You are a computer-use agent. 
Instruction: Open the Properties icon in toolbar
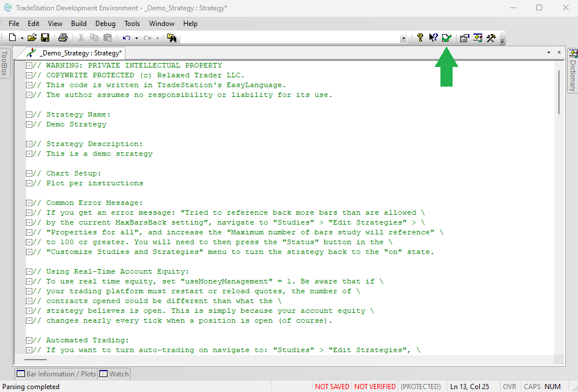point(465,38)
